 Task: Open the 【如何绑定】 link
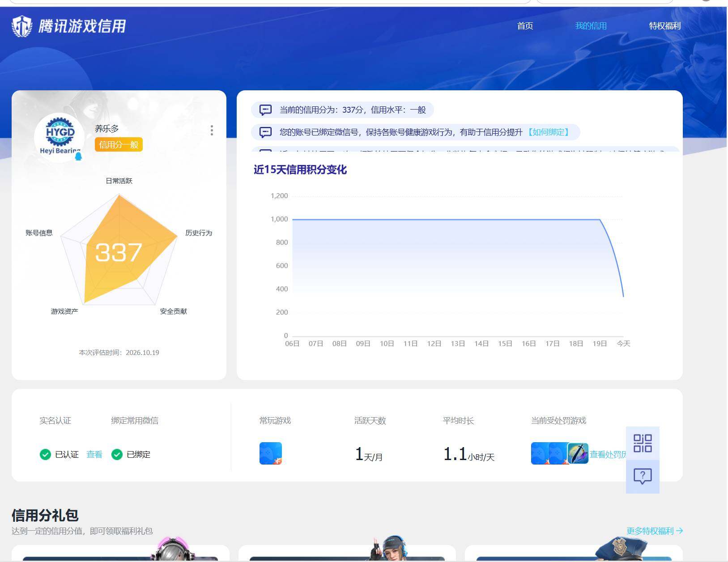549,132
